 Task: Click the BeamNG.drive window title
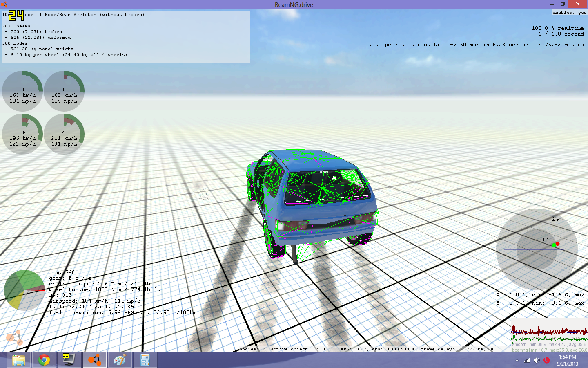294,5
